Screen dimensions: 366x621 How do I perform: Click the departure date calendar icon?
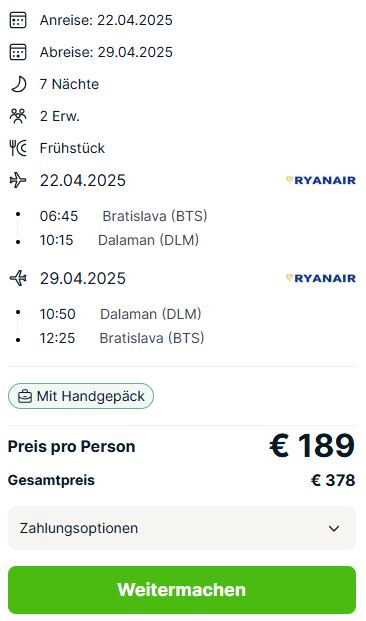pyautogui.click(x=18, y=52)
